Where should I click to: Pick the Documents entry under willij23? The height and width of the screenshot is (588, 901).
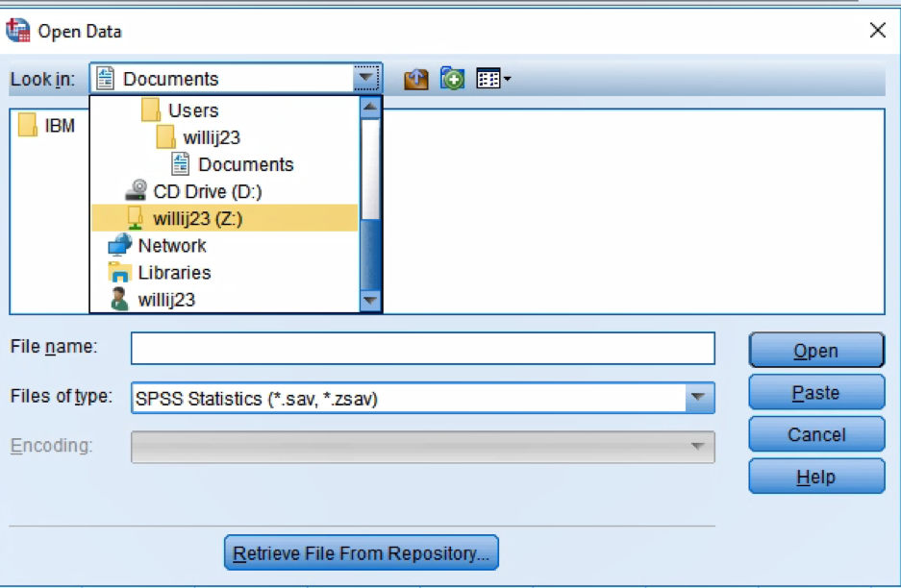[245, 164]
